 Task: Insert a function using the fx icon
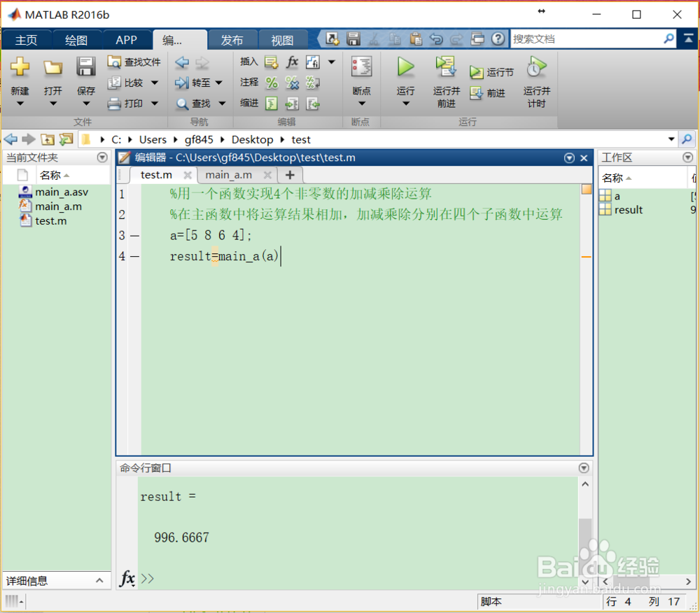click(x=292, y=62)
